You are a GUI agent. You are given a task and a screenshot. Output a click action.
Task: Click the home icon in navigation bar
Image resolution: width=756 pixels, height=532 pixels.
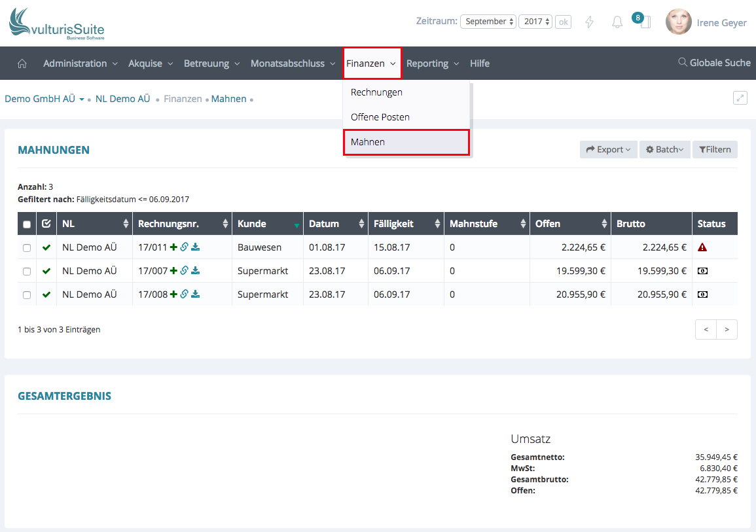22,63
